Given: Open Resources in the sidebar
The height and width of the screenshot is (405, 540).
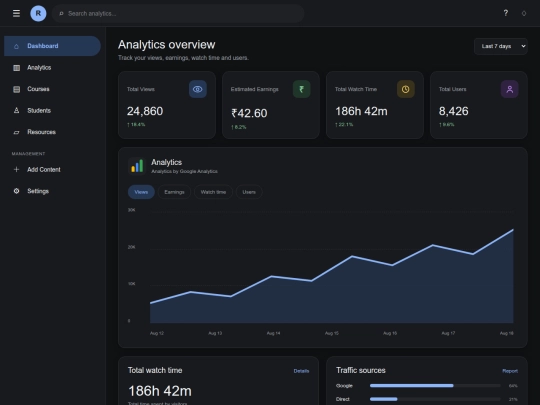Looking at the screenshot, I should (x=52, y=132).
